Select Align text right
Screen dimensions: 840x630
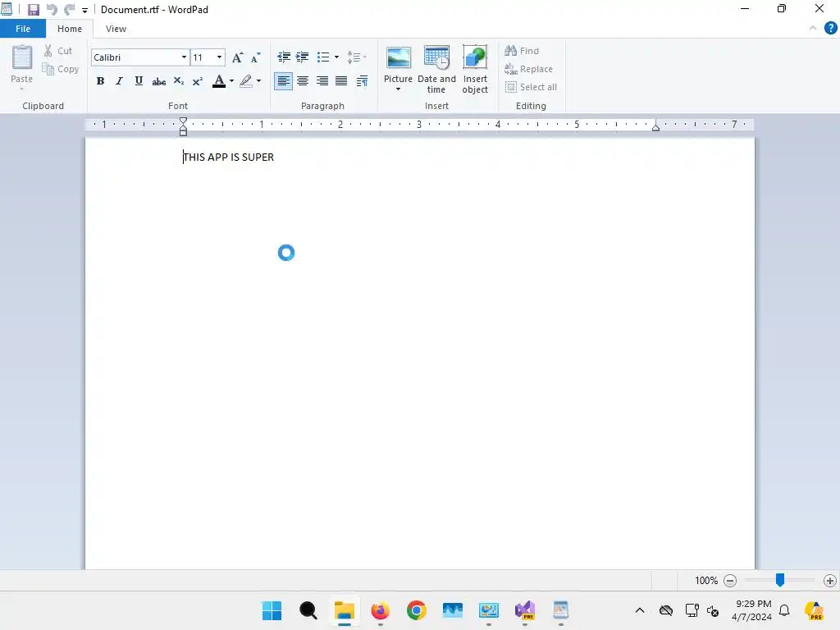322,81
